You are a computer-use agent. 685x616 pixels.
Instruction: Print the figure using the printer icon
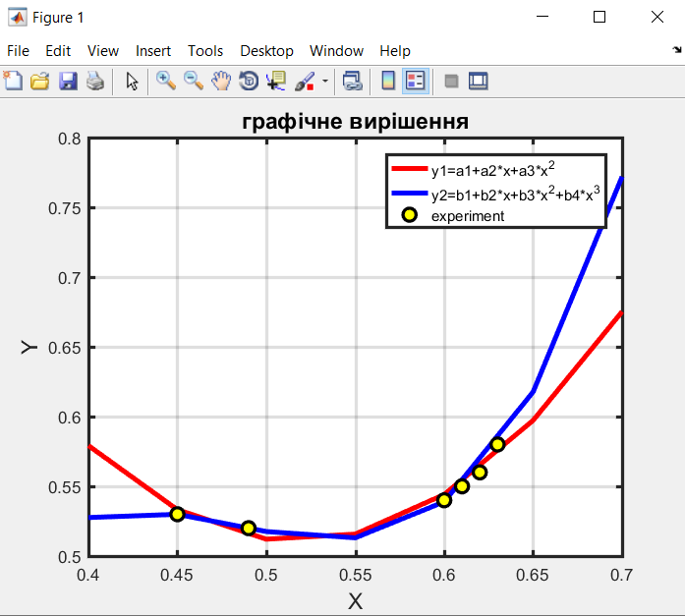(x=94, y=82)
